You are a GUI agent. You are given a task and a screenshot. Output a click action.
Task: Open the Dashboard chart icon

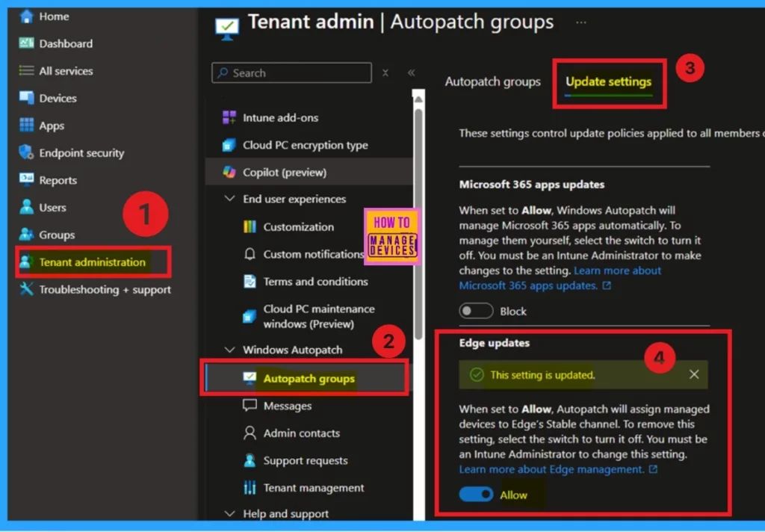pyautogui.click(x=26, y=43)
